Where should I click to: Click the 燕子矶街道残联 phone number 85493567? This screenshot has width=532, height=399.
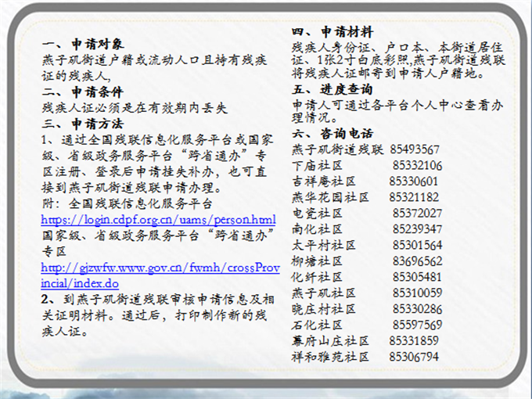(x=415, y=149)
